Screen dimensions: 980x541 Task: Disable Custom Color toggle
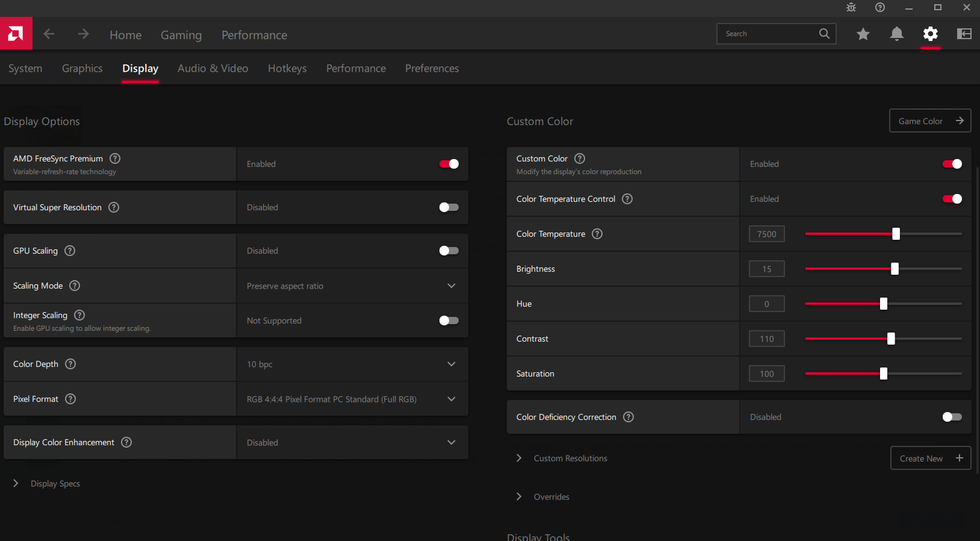952,164
